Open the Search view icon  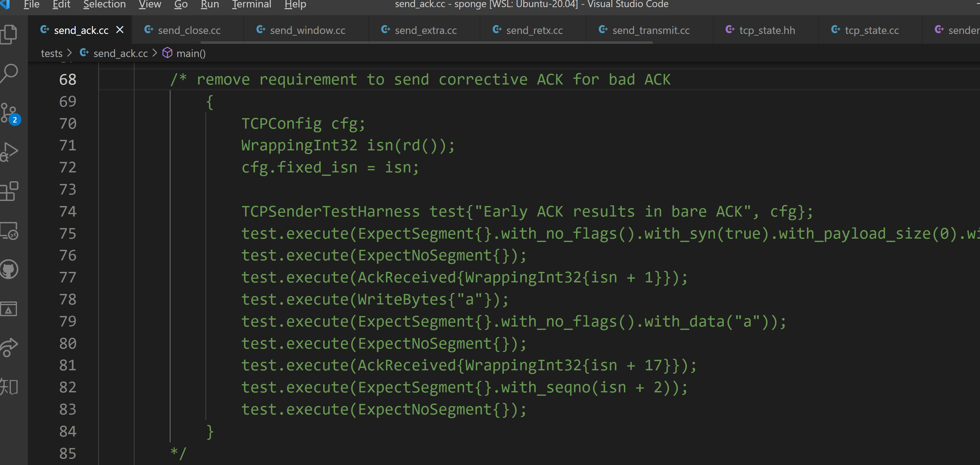(x=9, y=73)
